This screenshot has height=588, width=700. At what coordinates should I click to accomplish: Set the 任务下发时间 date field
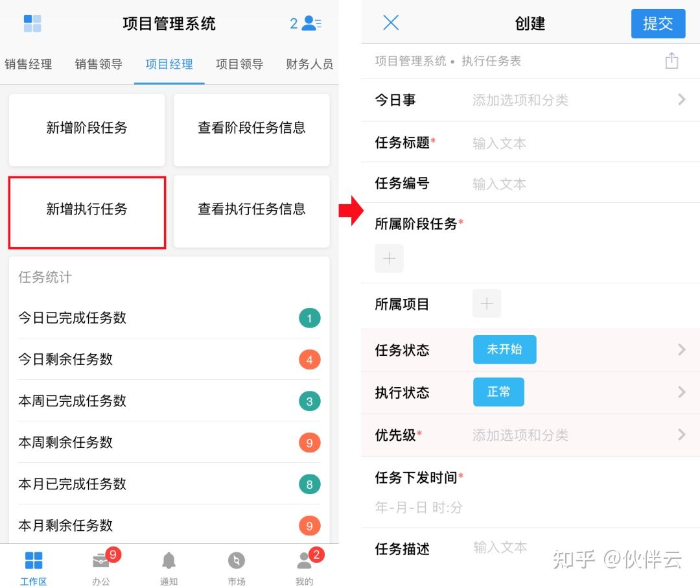pos(419,507)
